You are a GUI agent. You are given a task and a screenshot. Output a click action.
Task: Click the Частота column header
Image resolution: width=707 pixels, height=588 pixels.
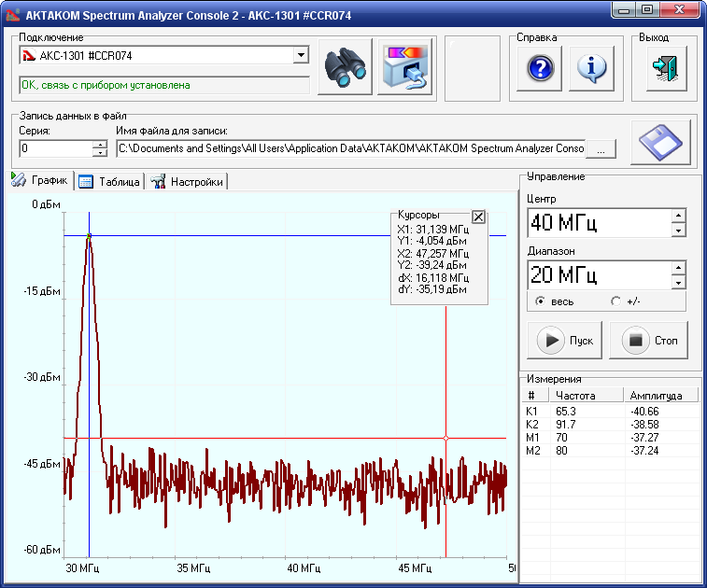(587, 395)
